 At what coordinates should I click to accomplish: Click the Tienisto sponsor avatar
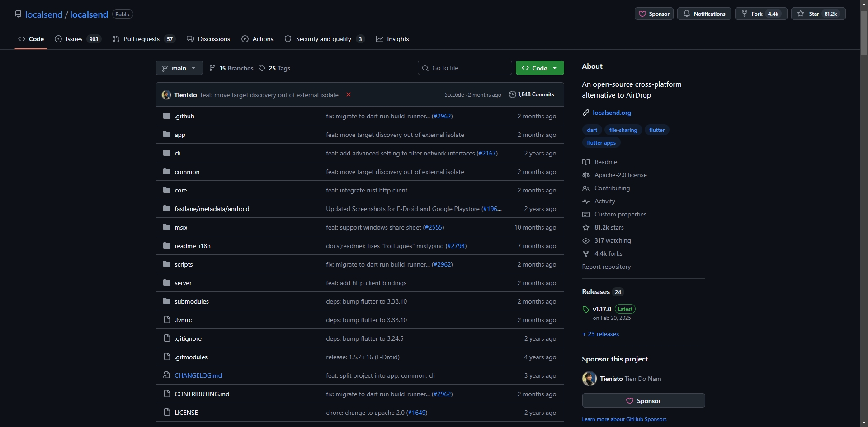pos(589,379)
